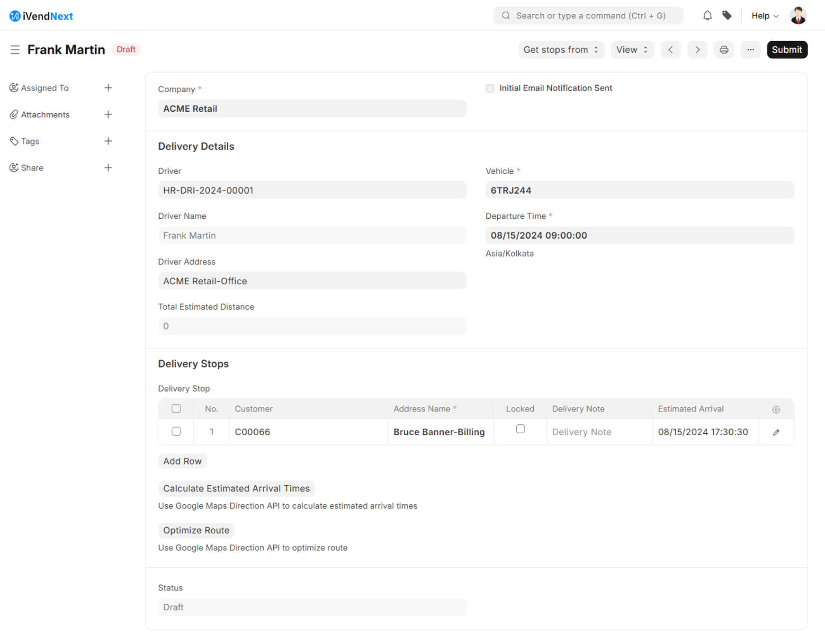Click the Delivery Note cell in row 1
Image resolution: width=825 pixels, height=644 pixels.
[x=600, y=432]
